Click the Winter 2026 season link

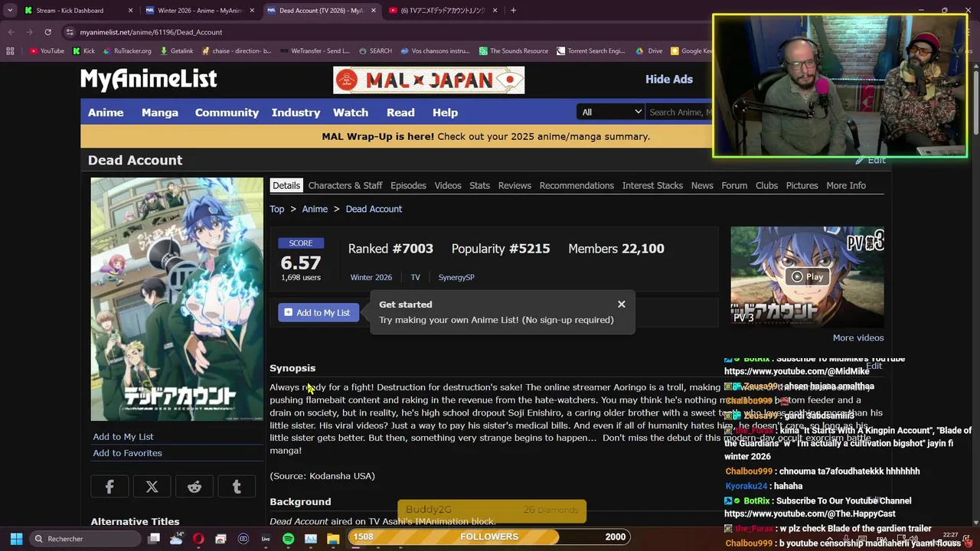(x=371, y=278)
